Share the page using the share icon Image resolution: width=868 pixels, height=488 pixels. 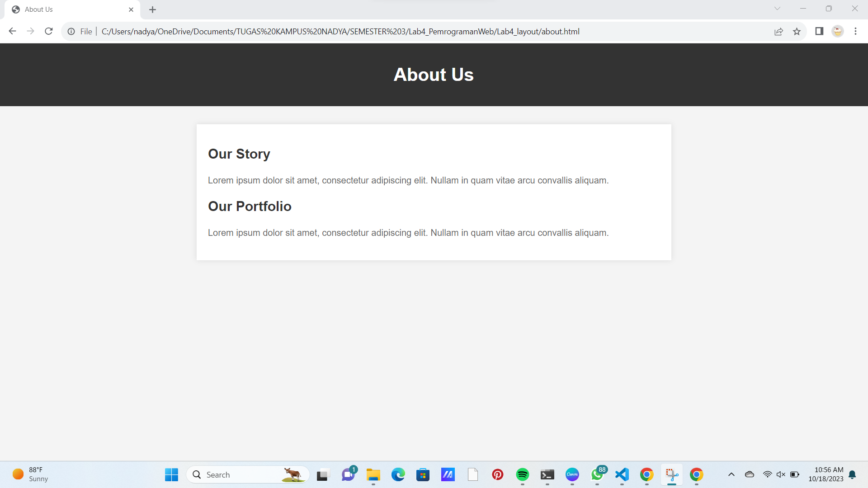coord(779,31)
